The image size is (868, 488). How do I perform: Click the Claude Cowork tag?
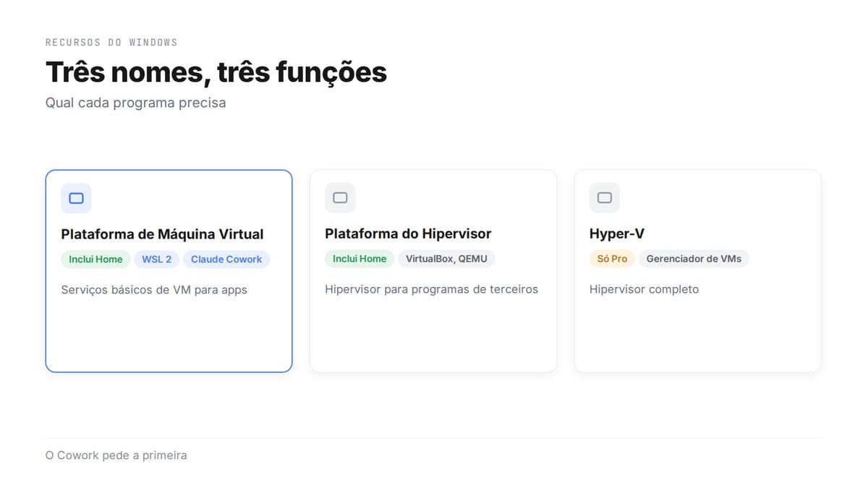pos(226,259)
